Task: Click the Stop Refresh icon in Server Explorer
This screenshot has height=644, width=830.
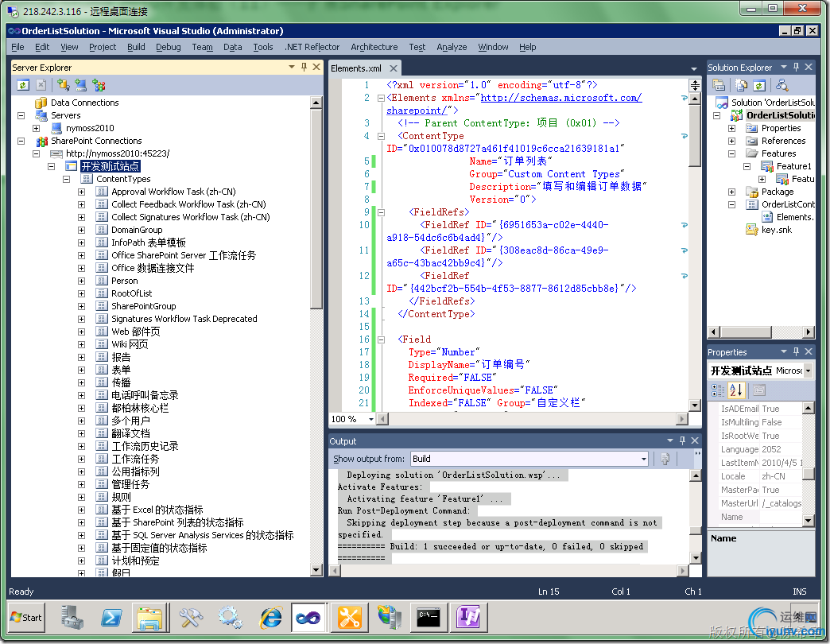Action: pyautogui.click(x=41, y=84)
